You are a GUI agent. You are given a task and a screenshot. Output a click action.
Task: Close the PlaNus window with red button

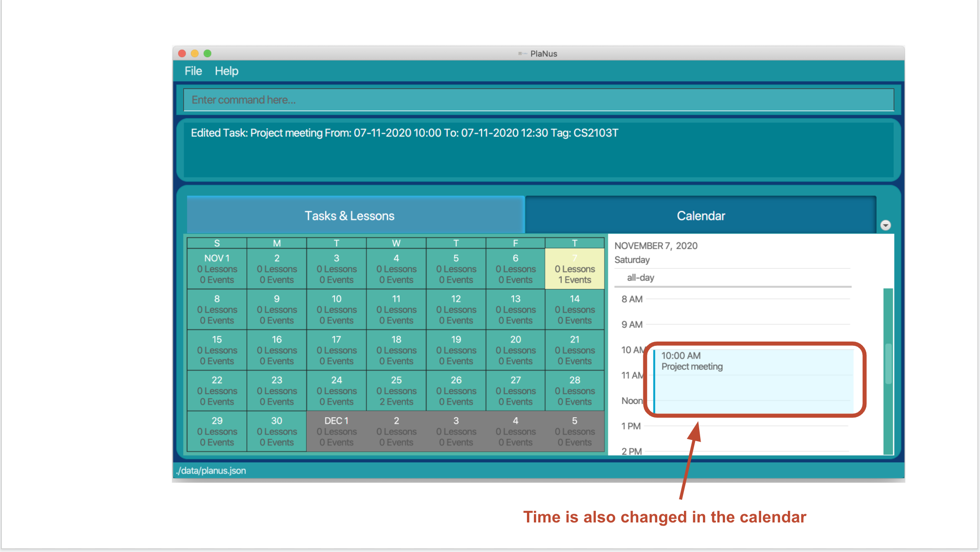click(182, 54)
